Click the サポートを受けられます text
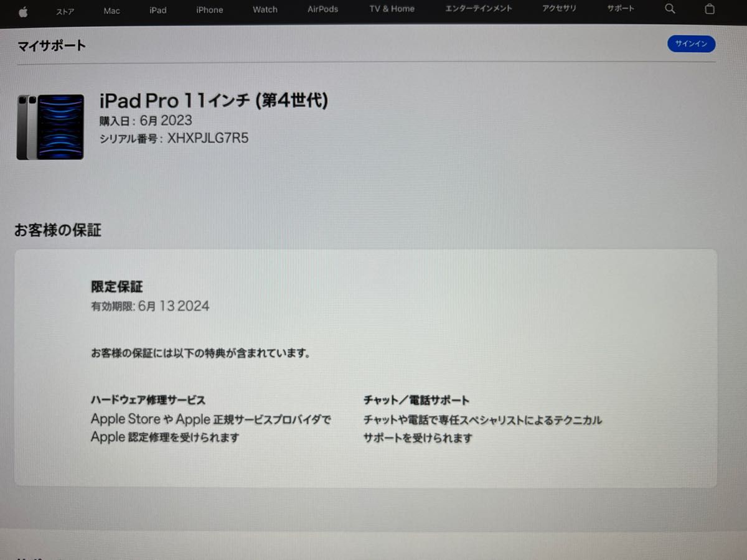Viewport: 747px width, 560px height. (418, 438)
